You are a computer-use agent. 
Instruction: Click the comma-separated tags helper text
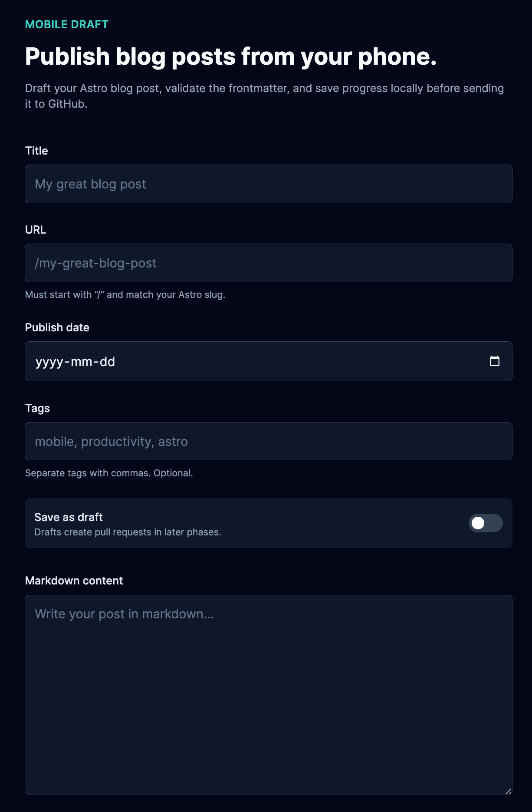[110, 473]
